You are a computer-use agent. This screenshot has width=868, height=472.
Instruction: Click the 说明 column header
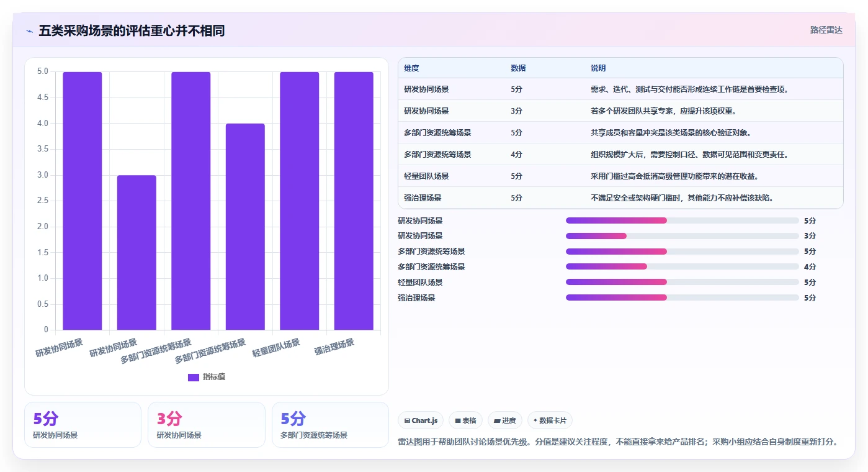click(598, 68)
